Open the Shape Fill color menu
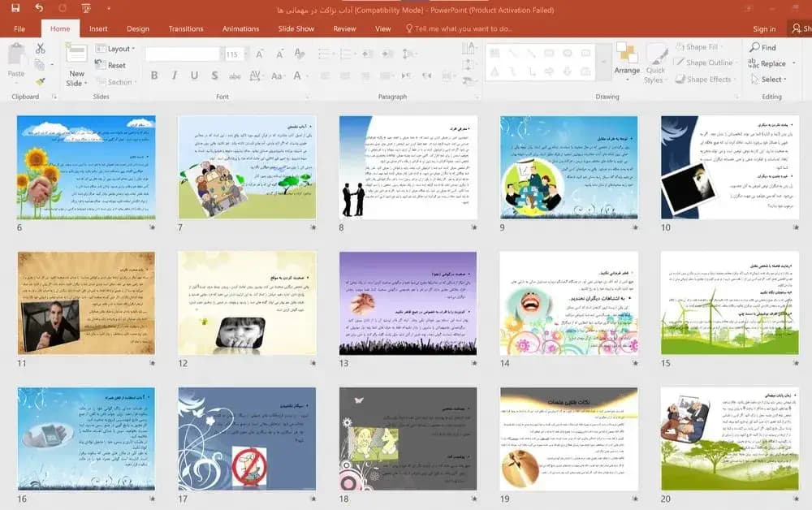This screenshot has width=812, height=510. click(x=700, y=46)
